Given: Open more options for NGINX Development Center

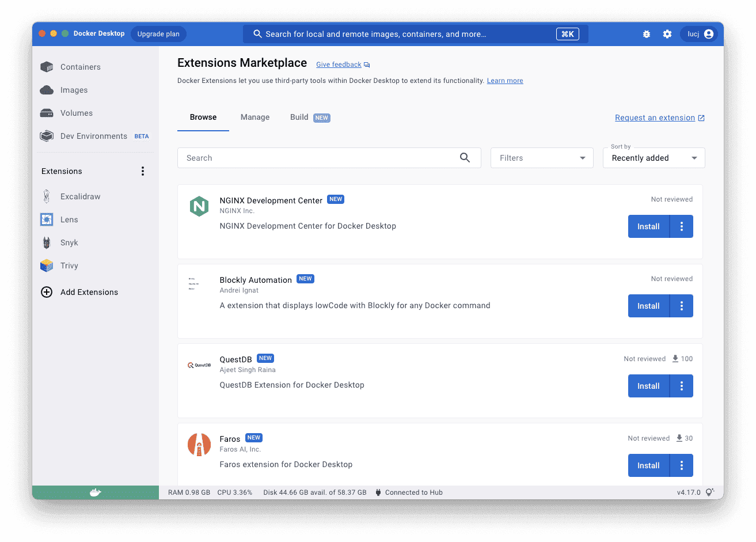Looking at the screenshot, I should 682,226.
